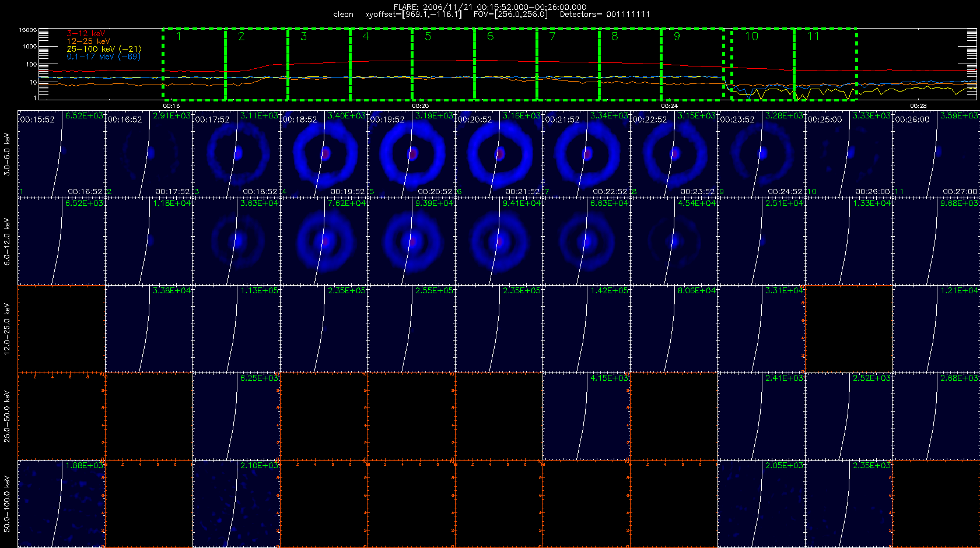
Task: Open the 6–12 keV image with peak 7.62E+04
Action: (324, 241)
